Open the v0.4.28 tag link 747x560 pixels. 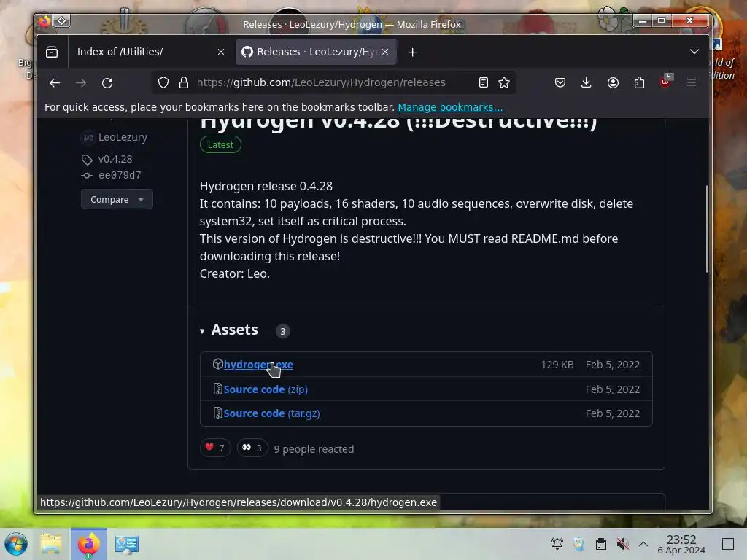tap(115, 160)
